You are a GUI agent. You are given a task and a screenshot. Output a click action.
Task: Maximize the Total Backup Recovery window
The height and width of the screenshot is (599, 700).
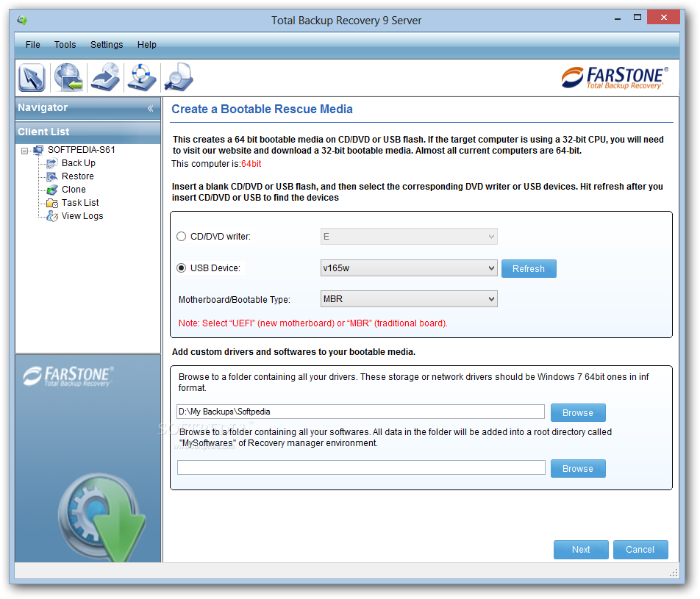[x=637, y=18]
